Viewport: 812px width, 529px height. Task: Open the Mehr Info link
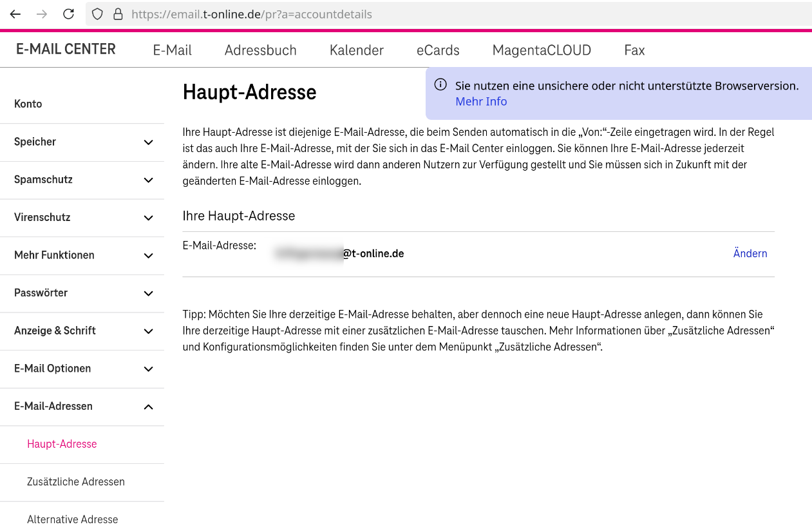pyautogui.click(x=481, y=102)
